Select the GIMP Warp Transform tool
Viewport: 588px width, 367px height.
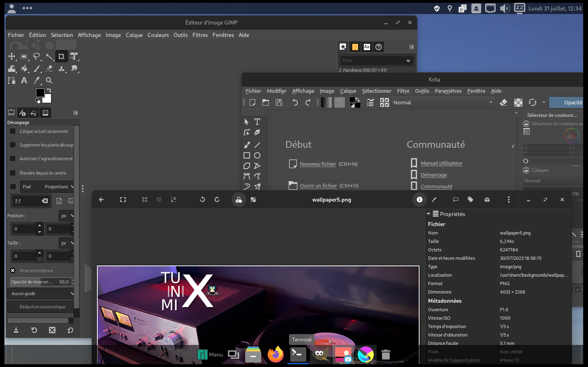[x=12, y=68]
